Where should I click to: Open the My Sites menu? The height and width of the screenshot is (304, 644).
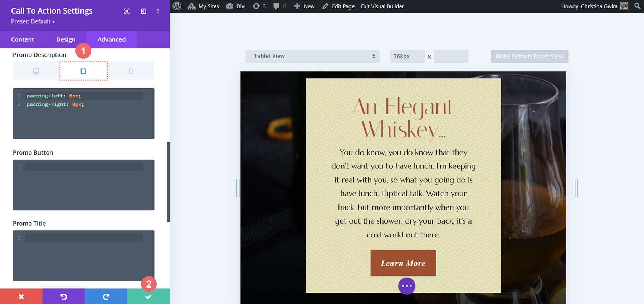(203, 6)
